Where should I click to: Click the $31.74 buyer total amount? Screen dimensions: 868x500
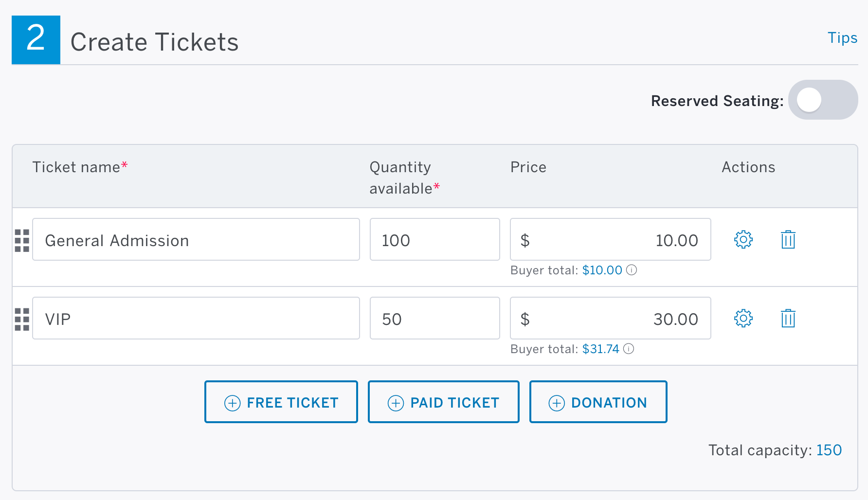600,349
